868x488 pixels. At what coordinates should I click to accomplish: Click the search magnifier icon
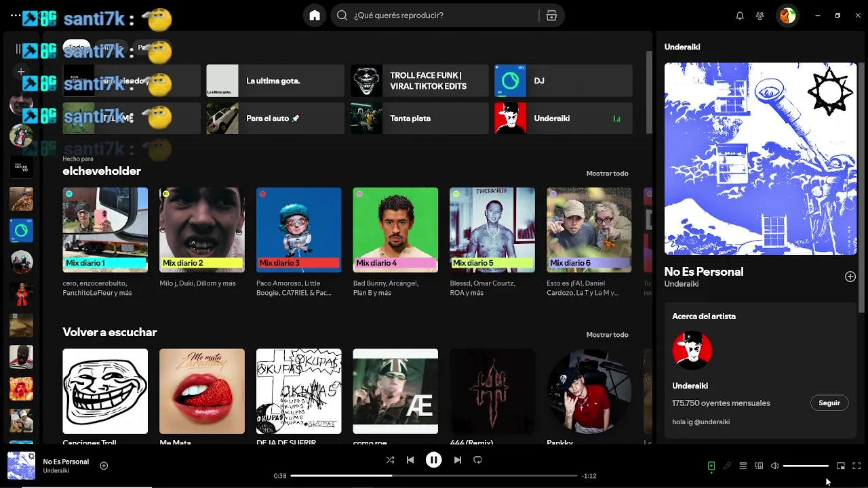pos(342,15)
